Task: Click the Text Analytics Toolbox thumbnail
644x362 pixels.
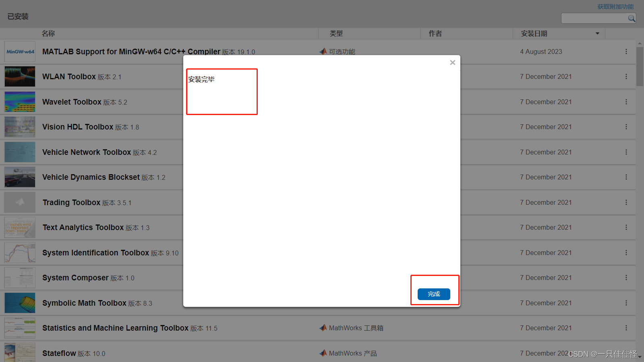Action: tap(20, 227)
